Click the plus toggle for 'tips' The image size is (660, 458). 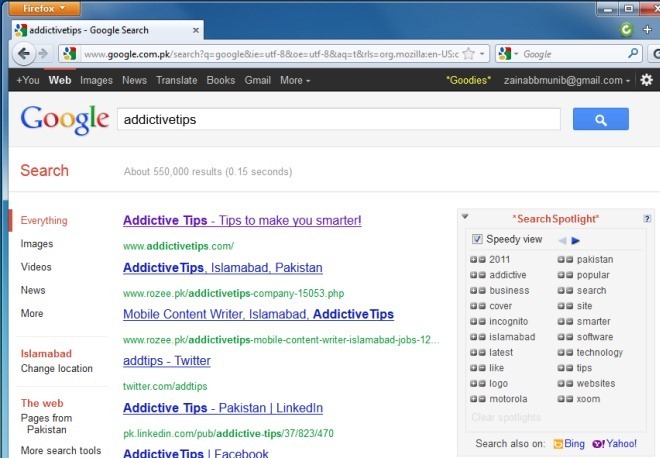[x=561, y=368]
